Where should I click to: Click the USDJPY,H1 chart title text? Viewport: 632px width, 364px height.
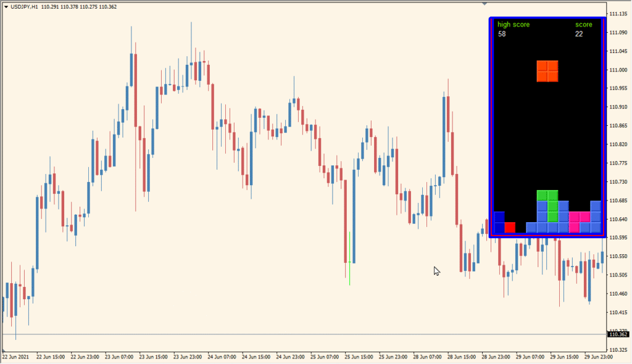pos(24,7)
